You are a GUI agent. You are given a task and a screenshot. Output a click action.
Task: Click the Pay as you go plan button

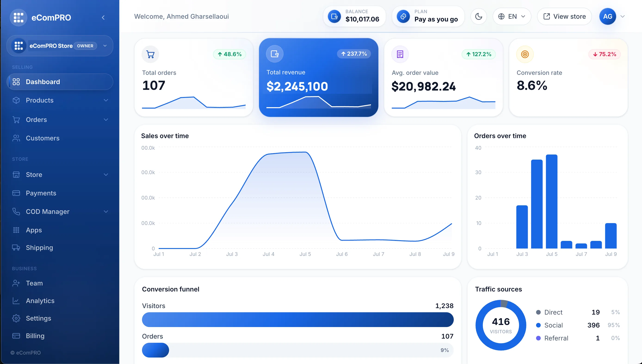pos(428,16)
